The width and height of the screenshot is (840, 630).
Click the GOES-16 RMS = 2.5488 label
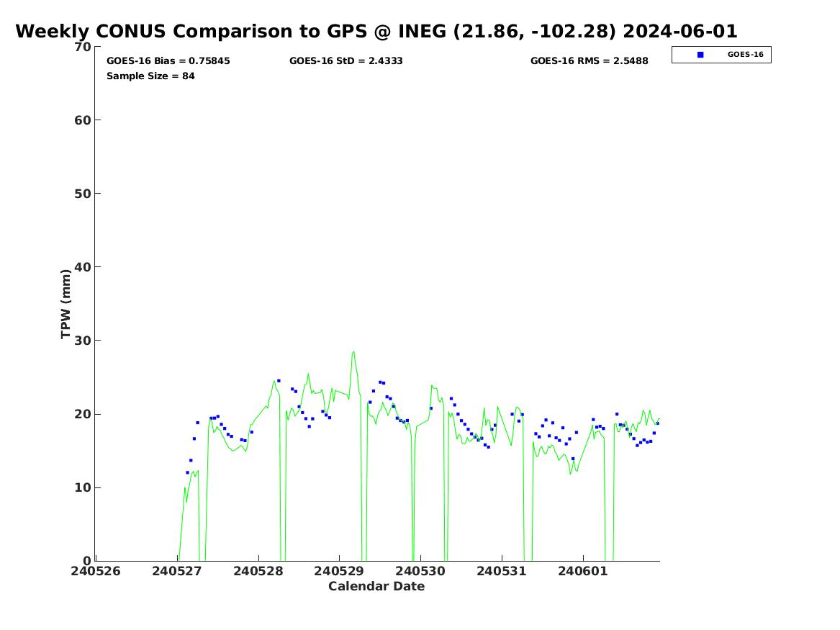590,61
